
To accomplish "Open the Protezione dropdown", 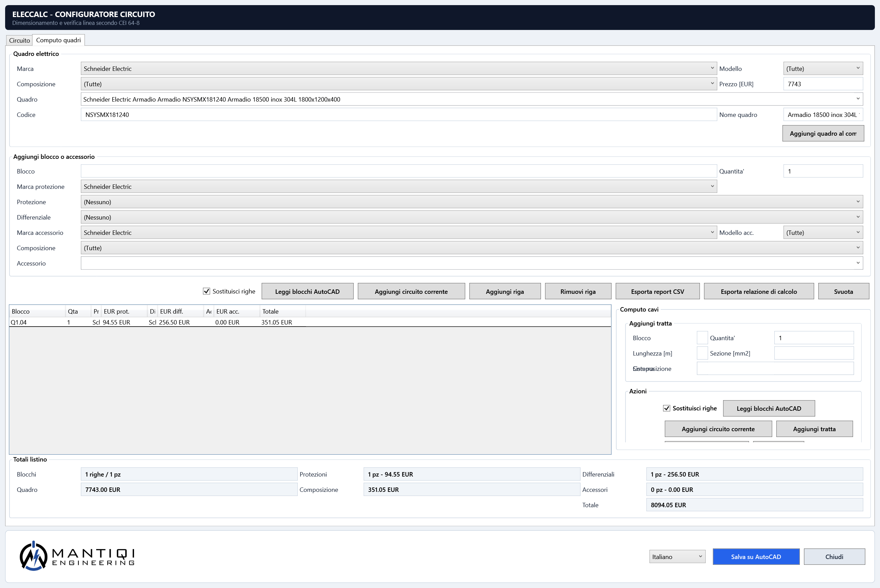I will tap(472, 202).
